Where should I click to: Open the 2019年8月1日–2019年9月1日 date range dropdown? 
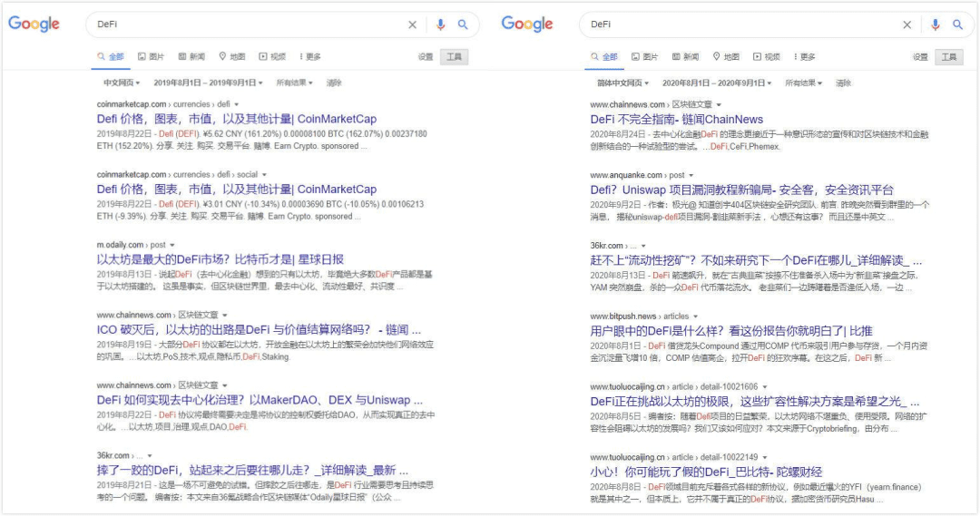pyautogui.click(x=208, y=83)
